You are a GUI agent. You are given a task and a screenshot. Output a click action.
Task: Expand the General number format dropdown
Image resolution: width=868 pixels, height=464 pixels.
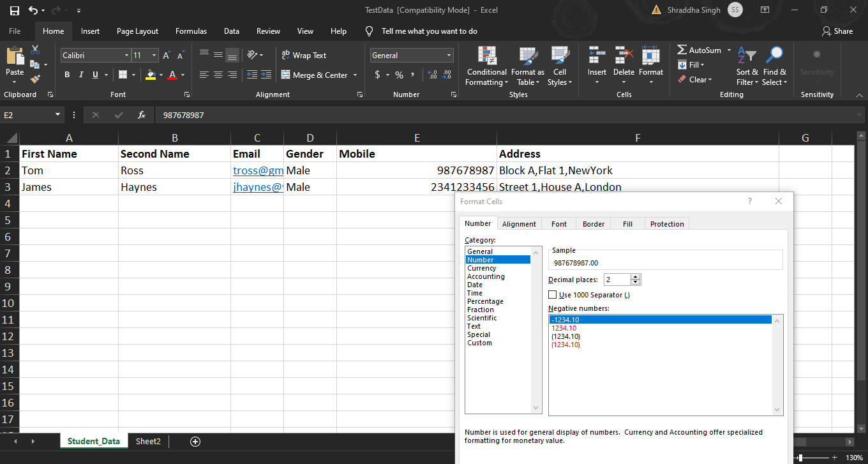pos(449,56)
